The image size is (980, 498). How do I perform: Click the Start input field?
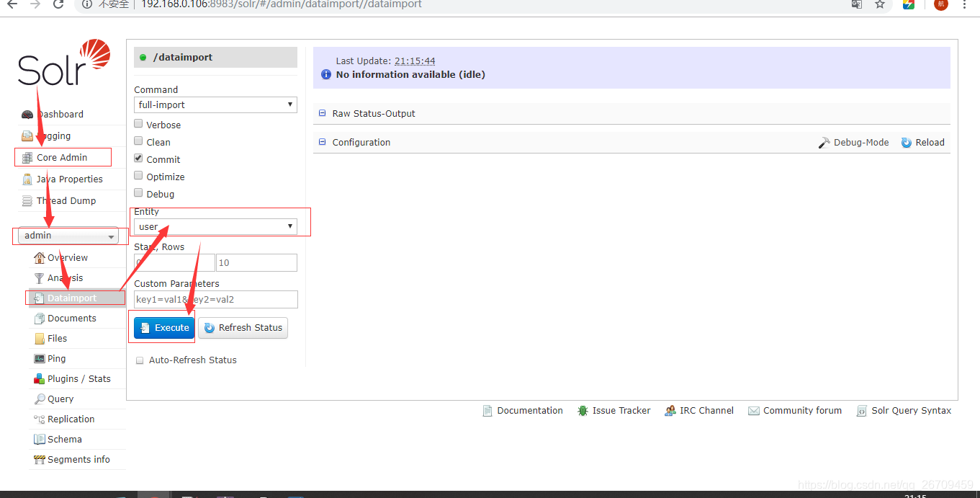[x=174, y=263]
